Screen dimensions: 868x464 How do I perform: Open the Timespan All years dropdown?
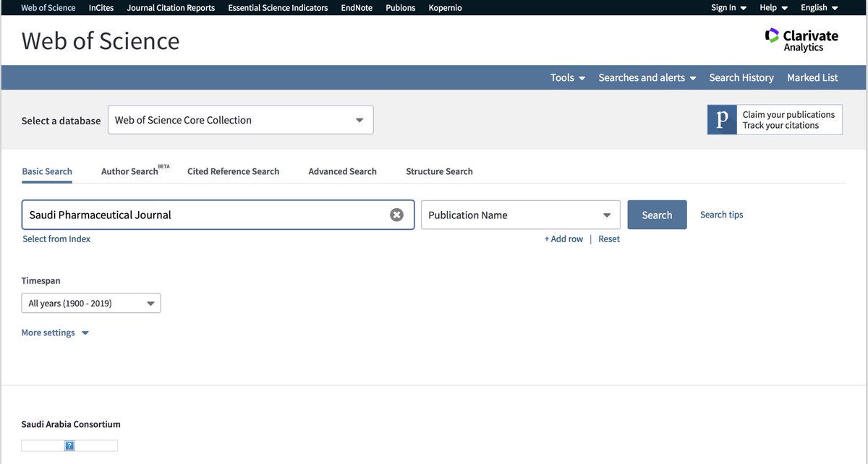point(91,304)
